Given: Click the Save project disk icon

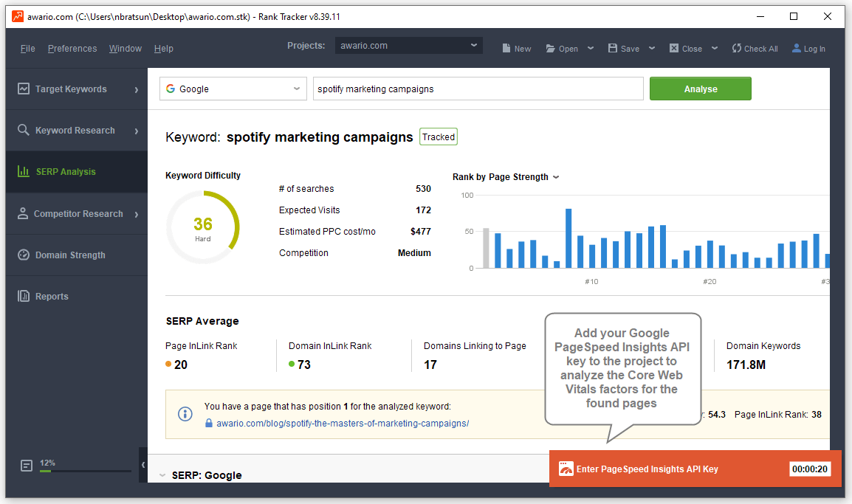Looking at the screenshot, I should [613, 49].
